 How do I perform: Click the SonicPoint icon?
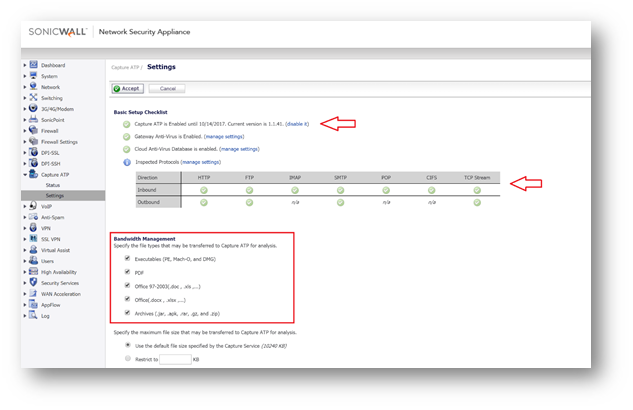tap(34, 119)
